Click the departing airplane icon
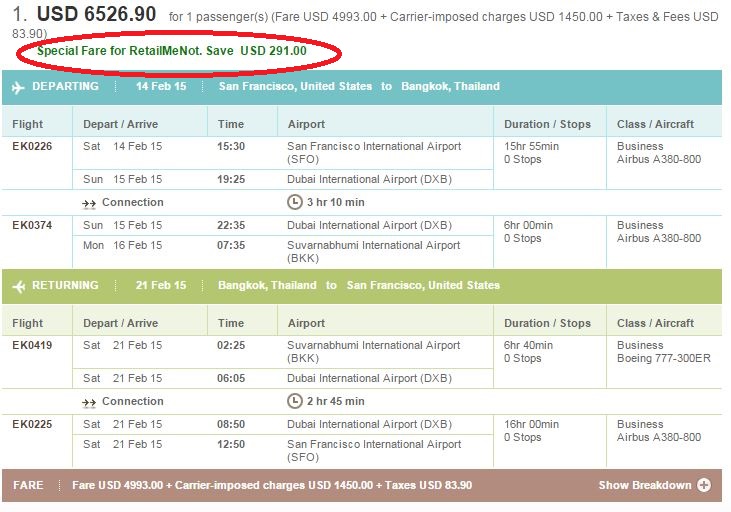Screen dimensions: 731x512 click(x=18, y=87)
